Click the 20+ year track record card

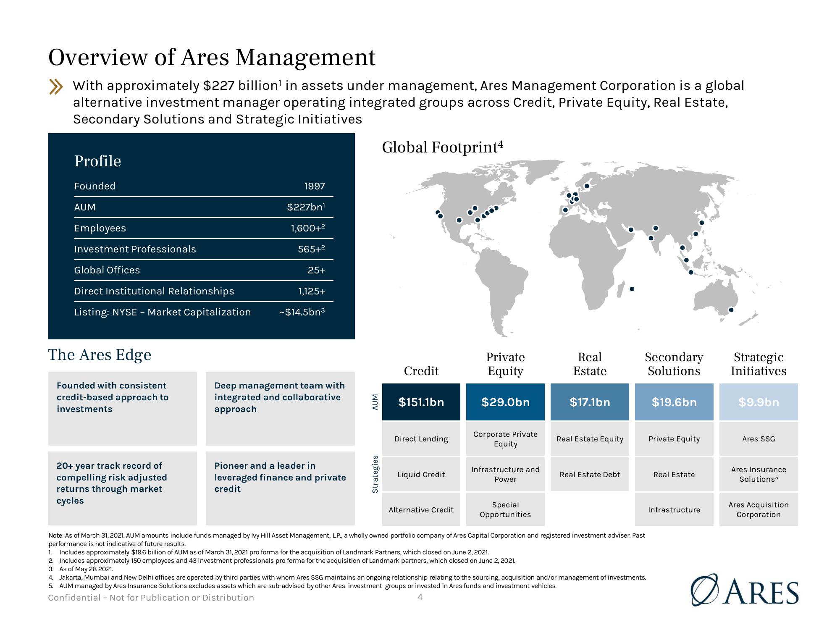coord(123,488)
